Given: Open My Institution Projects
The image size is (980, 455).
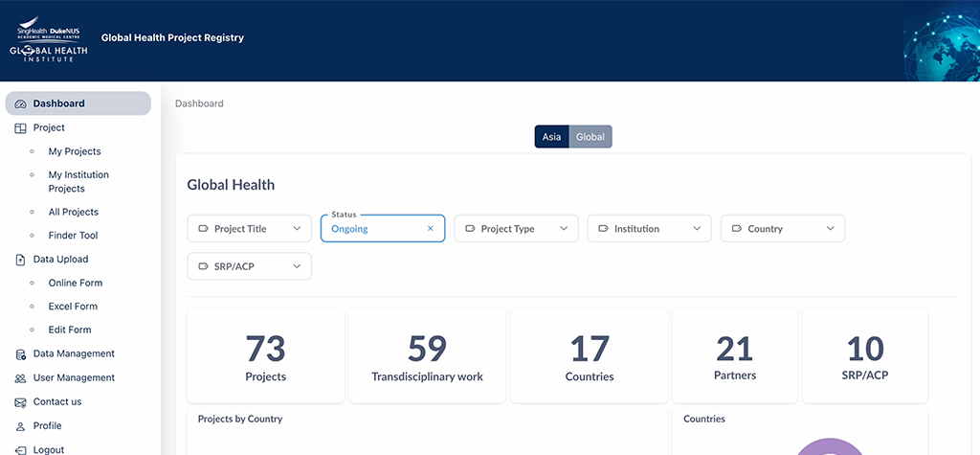Looking at the screenshot, I should click(78, 181).
